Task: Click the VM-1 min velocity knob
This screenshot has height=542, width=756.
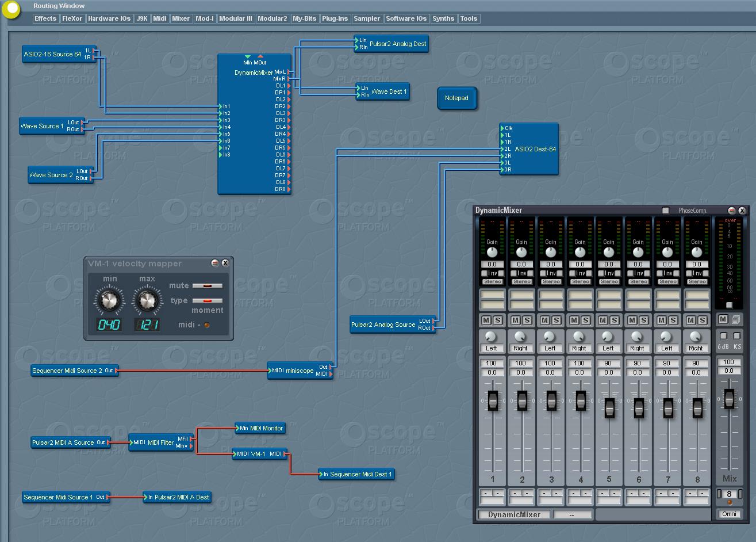Action: (x=110, y=300)
